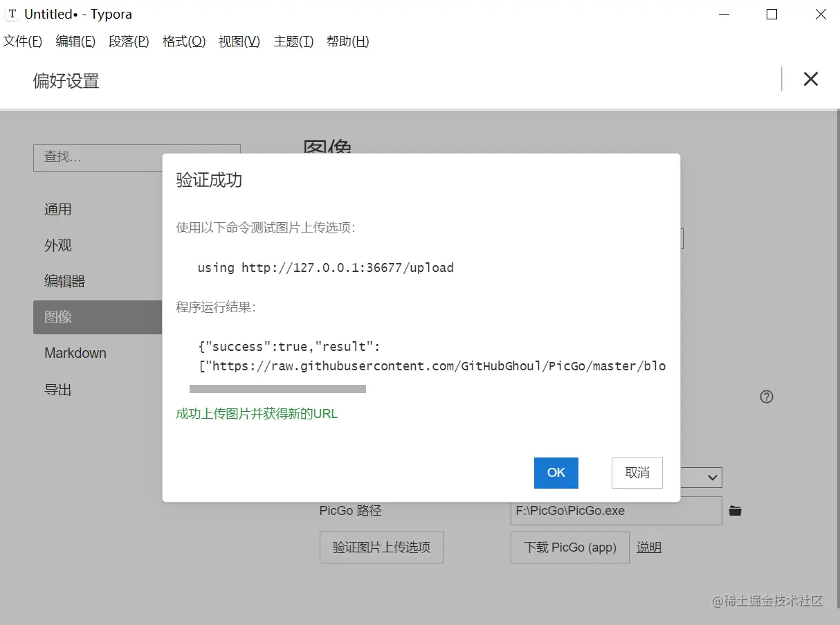Screen dimensions: 840x625
Task: Open the 主题 menu
Action: 293,42
